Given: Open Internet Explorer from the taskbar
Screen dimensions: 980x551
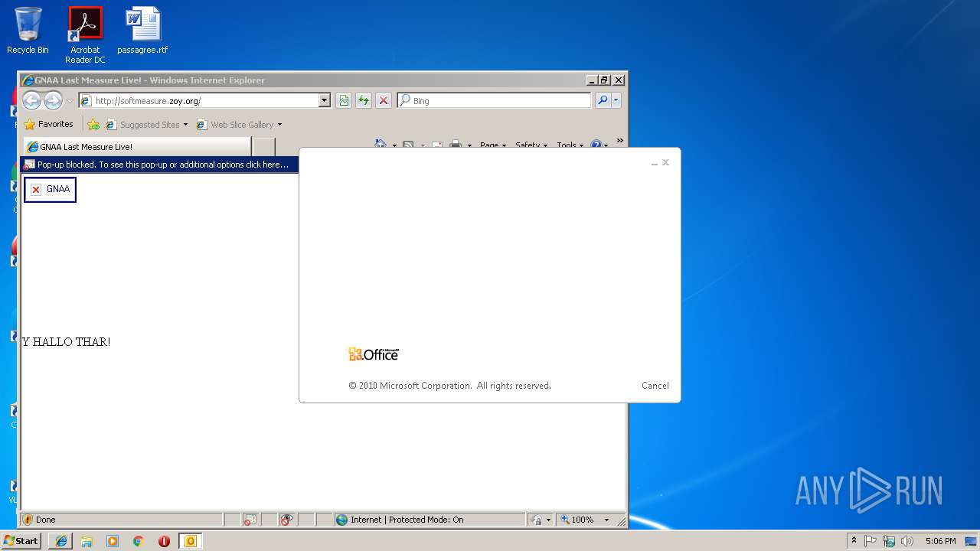Looking at the screenshot, I should coord(61,541).
